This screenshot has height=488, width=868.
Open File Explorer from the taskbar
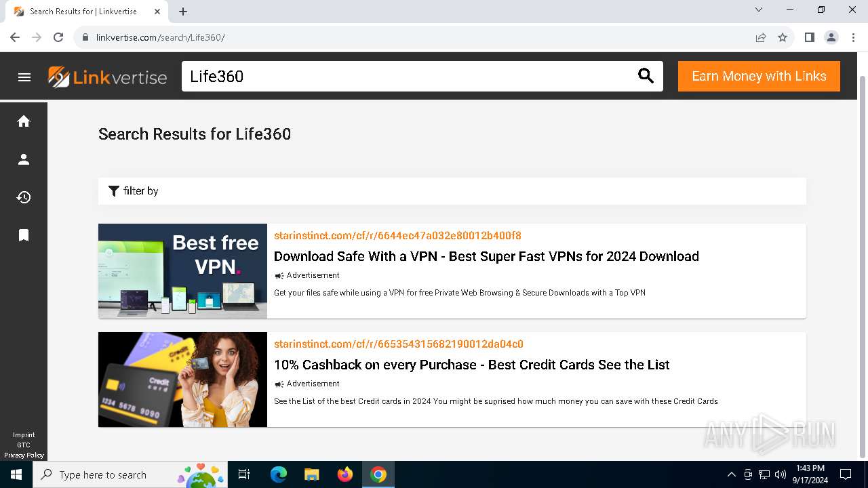click(312, 474)
